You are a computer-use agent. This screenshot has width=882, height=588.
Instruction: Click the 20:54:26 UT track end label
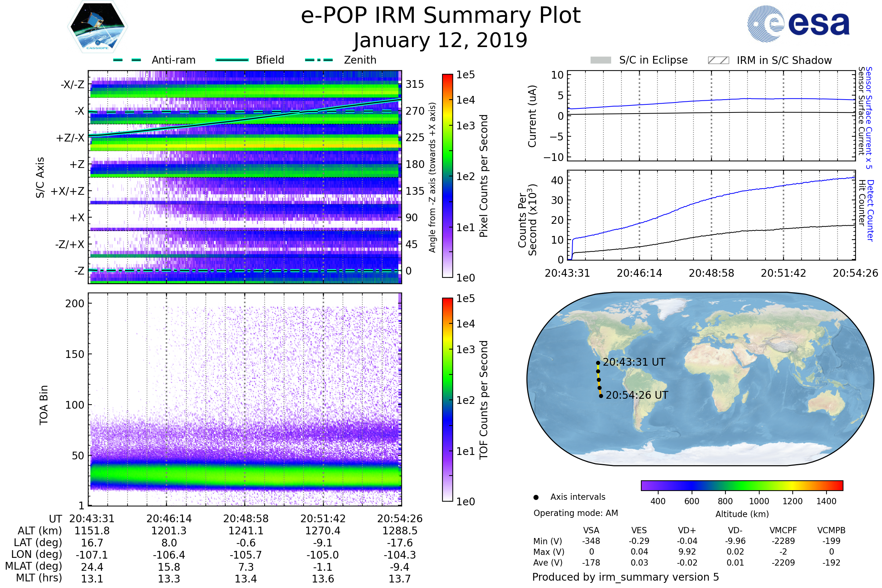click(637, 395)
